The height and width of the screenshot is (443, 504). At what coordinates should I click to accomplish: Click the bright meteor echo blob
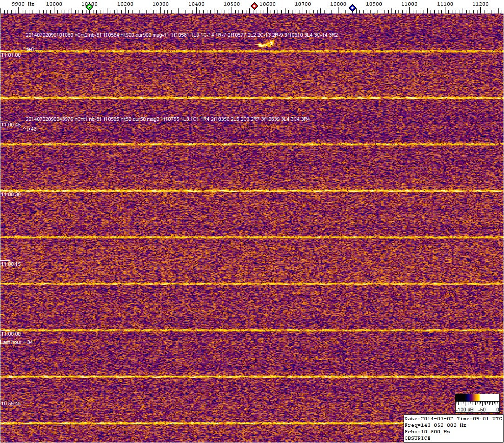pyautogui.click(x=266, y=45)
